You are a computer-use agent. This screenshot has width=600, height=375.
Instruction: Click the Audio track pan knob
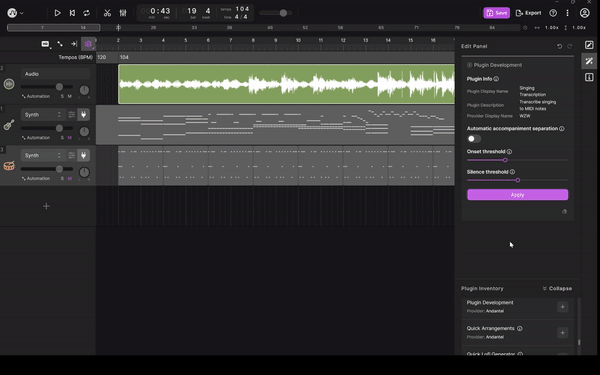(x=84, y=90)
